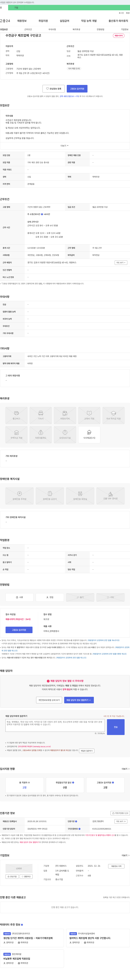Click the 교육비 지원 welfare icon

coord(89,415)
